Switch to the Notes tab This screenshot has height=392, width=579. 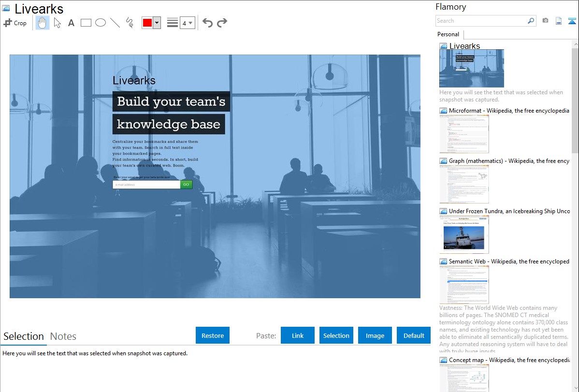pos(63,336)
